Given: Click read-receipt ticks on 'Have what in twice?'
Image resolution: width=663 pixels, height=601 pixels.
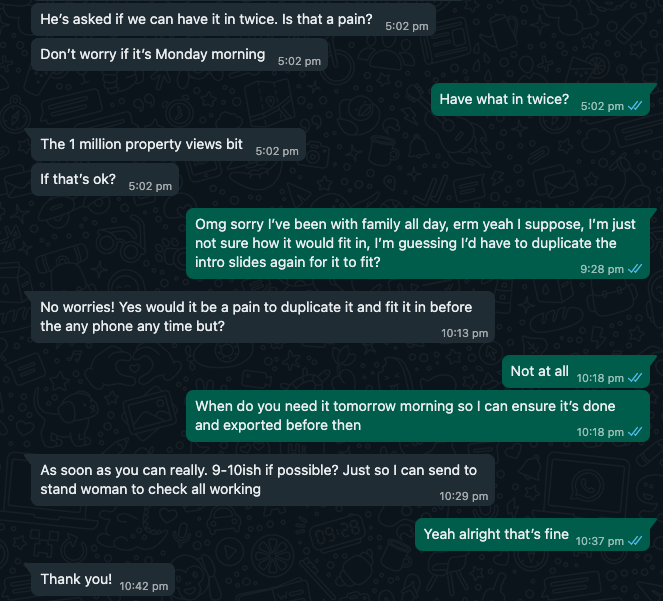Looking at the screenshot, I should click(x=635, y=106).
